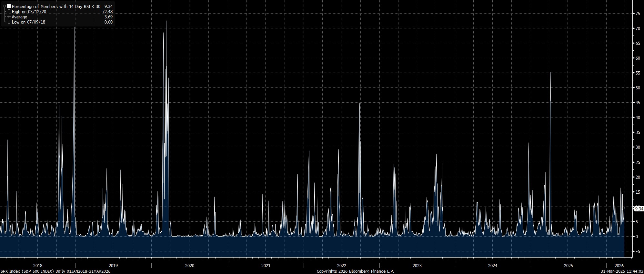Click the 0 tick label on Y-axis

[637, 237]
